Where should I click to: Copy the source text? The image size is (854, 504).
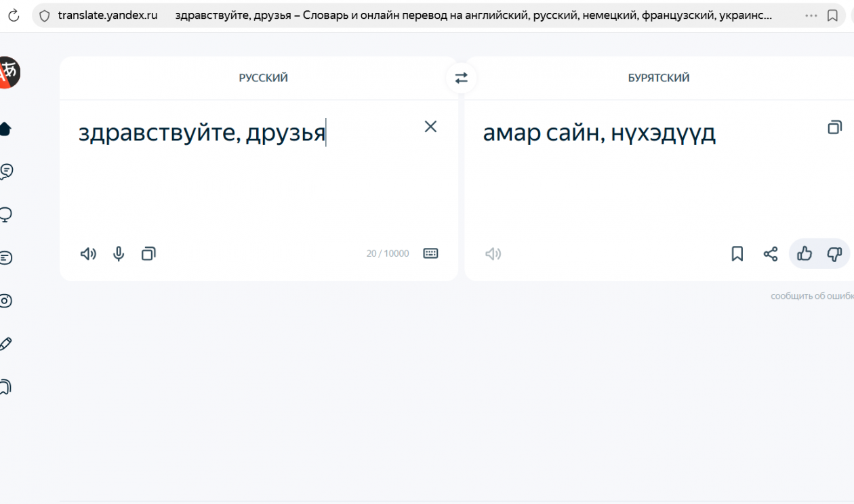coord(148,253)
